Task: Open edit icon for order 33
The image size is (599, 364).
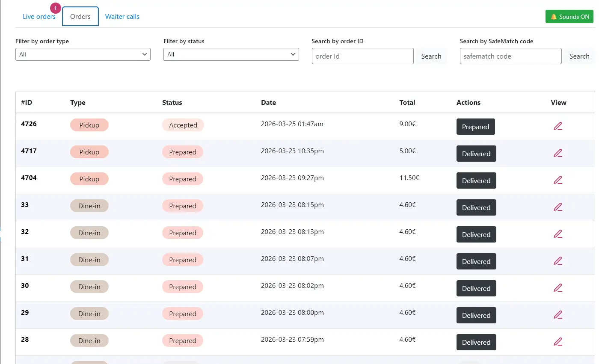Action: (x=558, y=207)
